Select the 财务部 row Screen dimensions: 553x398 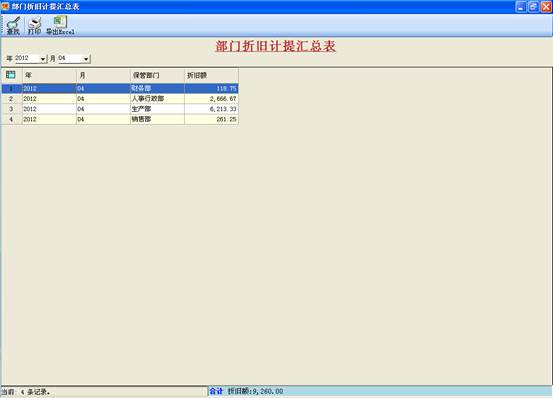point(120,88)
